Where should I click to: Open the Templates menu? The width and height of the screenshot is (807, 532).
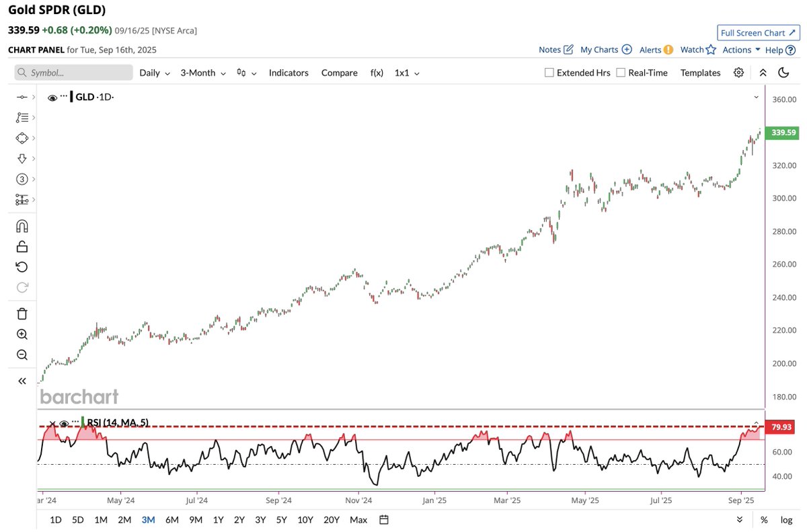point(700,73)
